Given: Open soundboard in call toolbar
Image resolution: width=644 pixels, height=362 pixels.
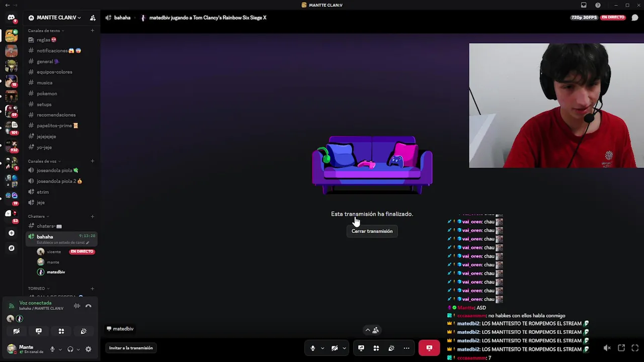Looking at the screenshot, I should [391, 348].
